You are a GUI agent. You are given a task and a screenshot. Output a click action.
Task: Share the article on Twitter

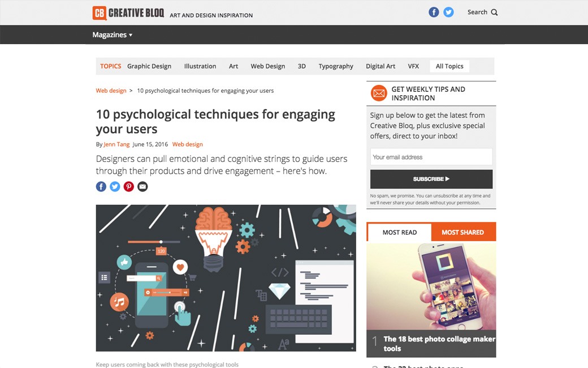[x=115, y=187]
